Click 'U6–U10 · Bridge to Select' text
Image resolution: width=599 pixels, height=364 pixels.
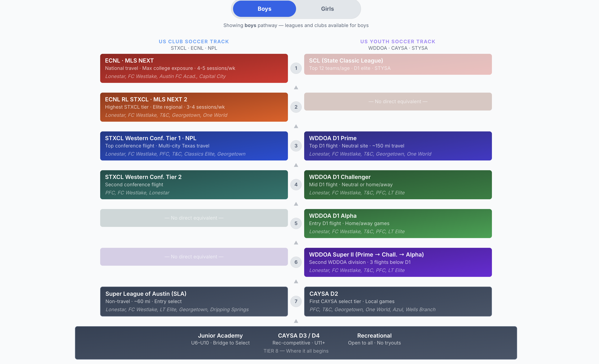point(220,343)
